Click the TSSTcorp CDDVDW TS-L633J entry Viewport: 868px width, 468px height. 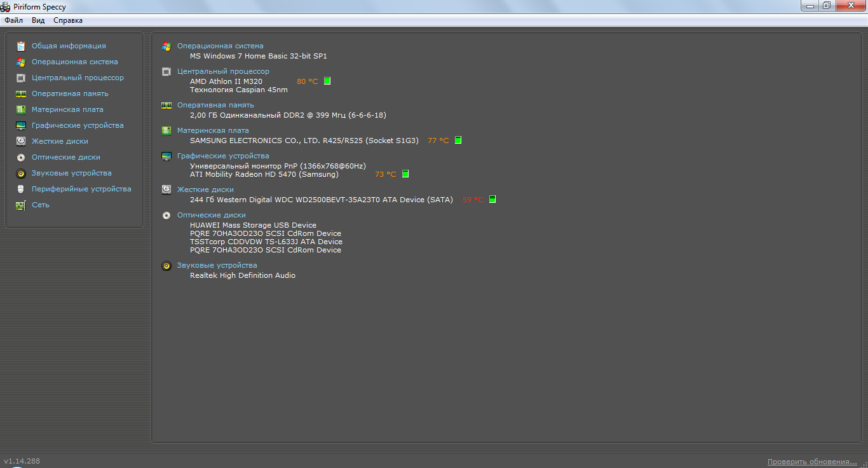pos(266,242)
